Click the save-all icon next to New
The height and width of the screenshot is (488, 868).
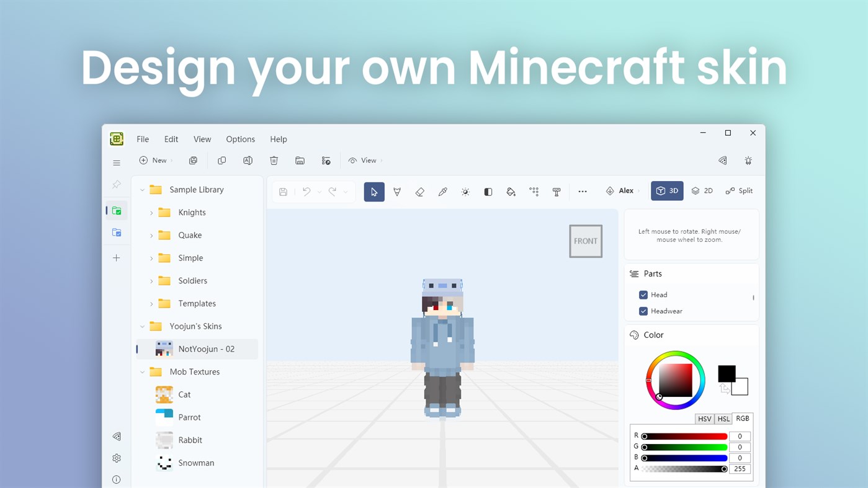pos(193,161)
